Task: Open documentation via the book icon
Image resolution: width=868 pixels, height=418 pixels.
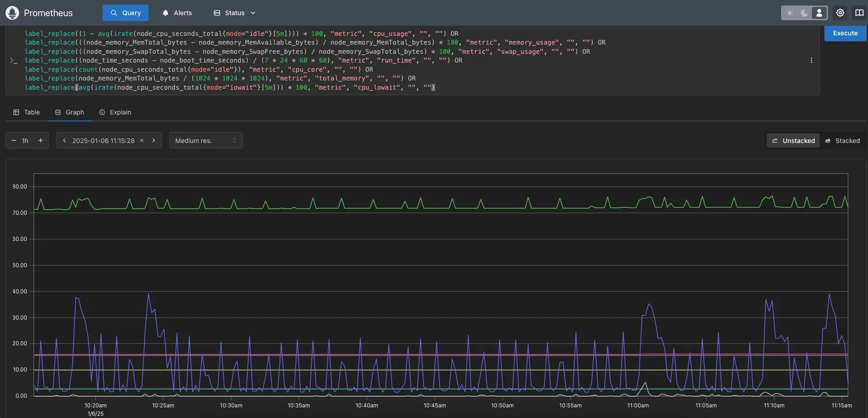Action: [859, 13]
